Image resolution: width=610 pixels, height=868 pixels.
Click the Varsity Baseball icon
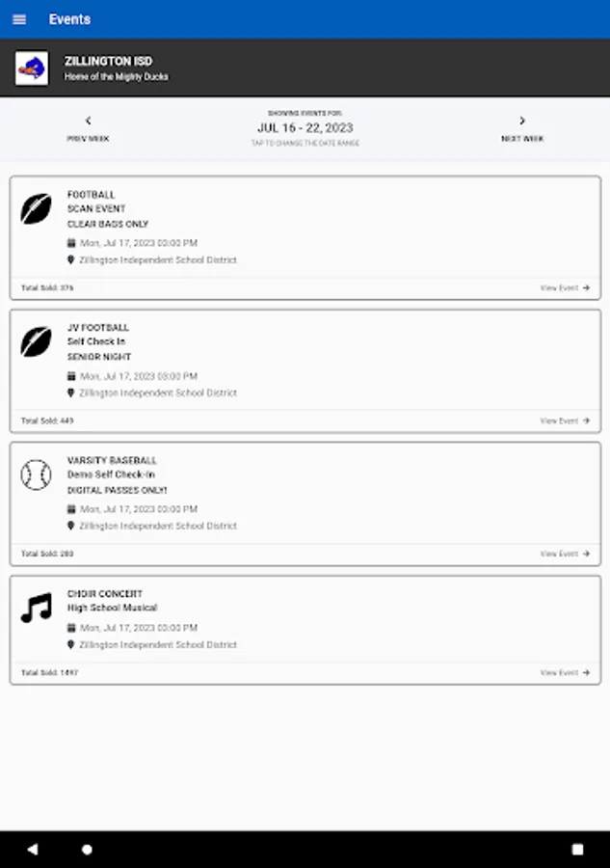(37, 475)
